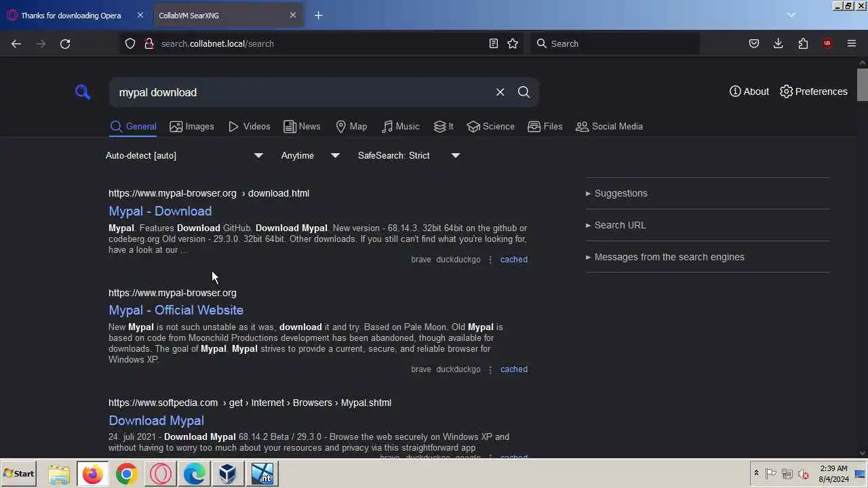Open search Preferences
This screenshot has width=868, height=488.
tap(814, 91)
